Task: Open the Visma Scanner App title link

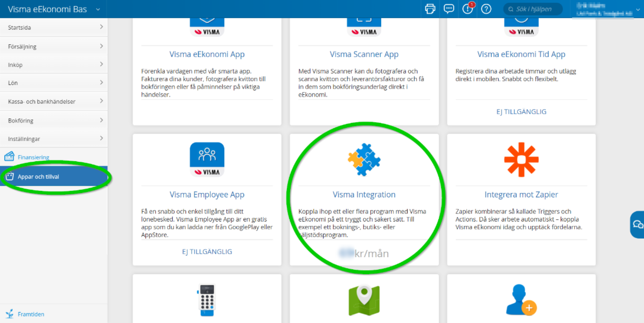Action: 364,54
